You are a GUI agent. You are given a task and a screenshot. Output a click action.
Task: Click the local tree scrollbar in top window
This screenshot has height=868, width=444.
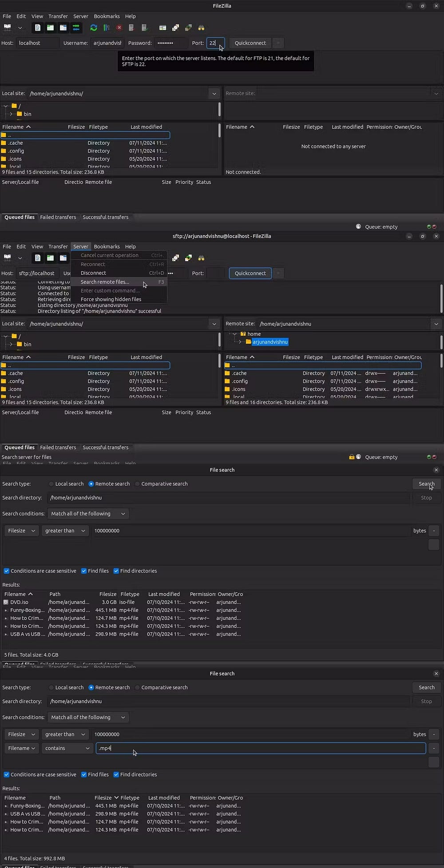tap(219, 110)
